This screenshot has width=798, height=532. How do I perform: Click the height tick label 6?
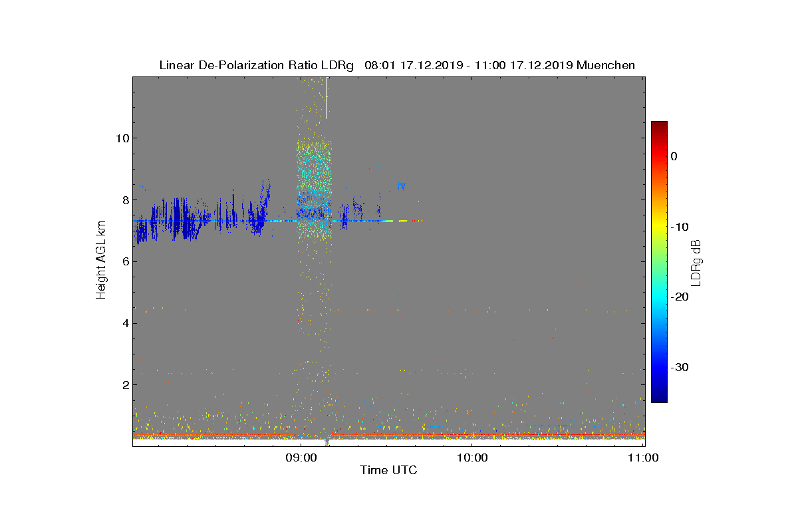click(x=124, y=261)
